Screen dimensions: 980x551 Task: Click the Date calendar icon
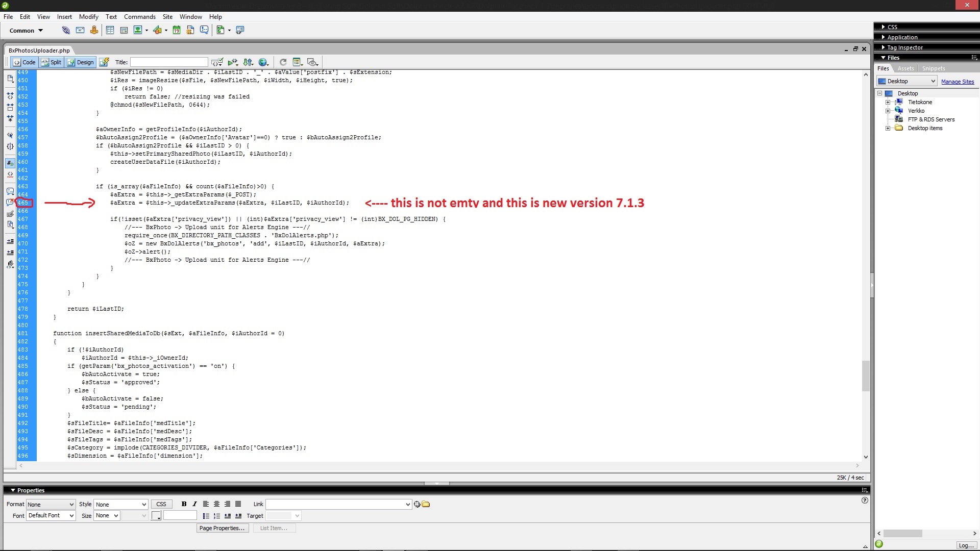[x=176, y=31]
